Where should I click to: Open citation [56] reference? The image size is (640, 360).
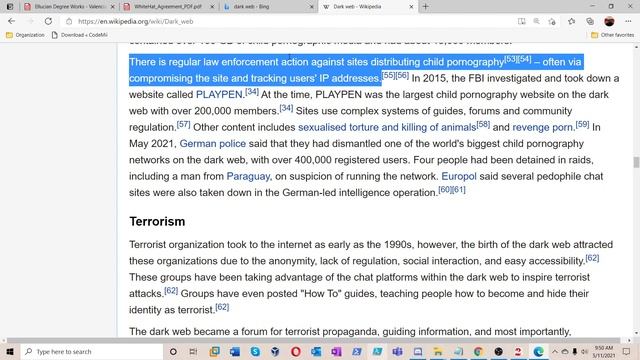(x=402, y=75)
